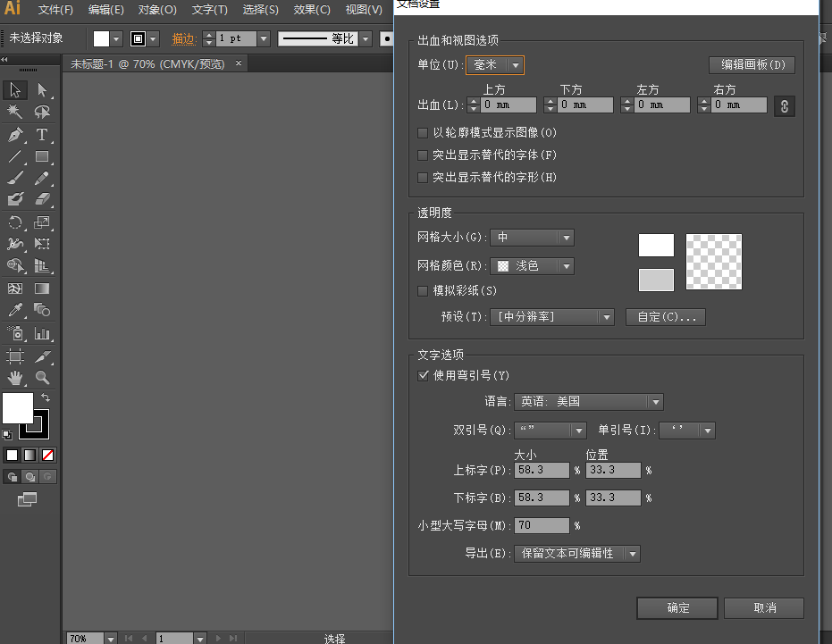The width and height of the screenshot is (832, 644).
Task: Click the 自定(C)... button
Action: [666, 317]
